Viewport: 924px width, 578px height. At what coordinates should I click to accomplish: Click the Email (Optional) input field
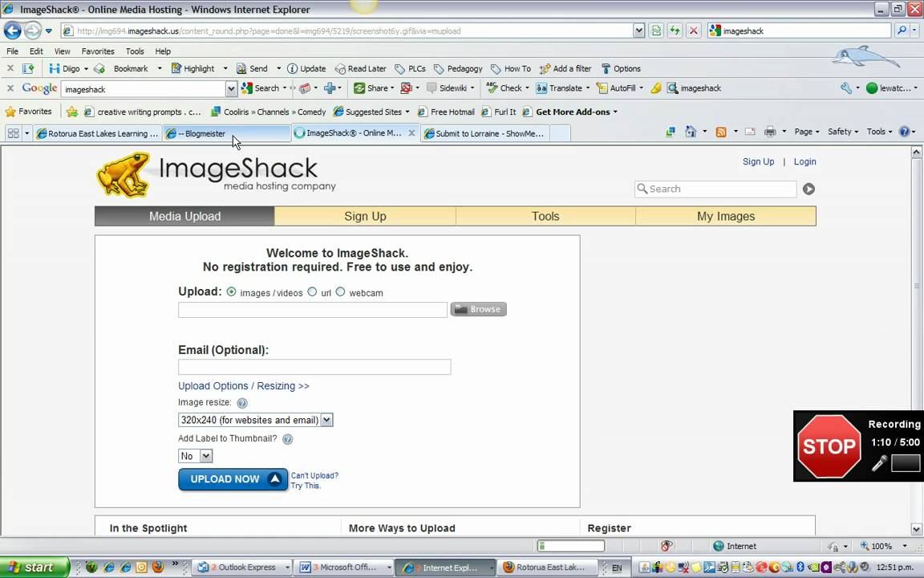(314, 367)
